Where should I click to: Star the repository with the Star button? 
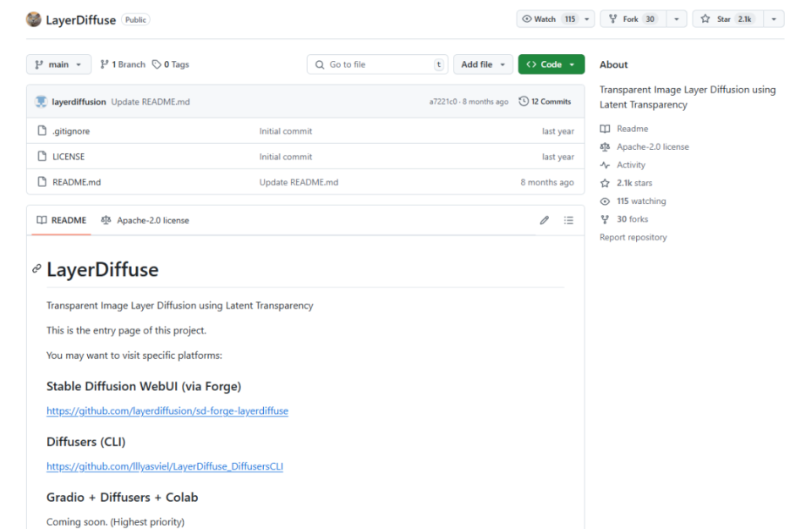(x=727, y=19)
